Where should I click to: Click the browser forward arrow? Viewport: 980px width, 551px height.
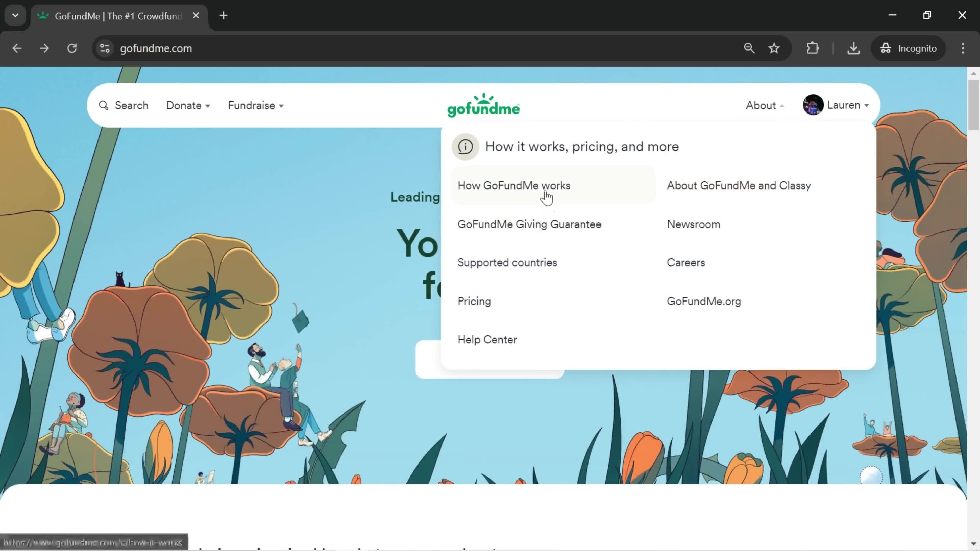tap(44, 48)
